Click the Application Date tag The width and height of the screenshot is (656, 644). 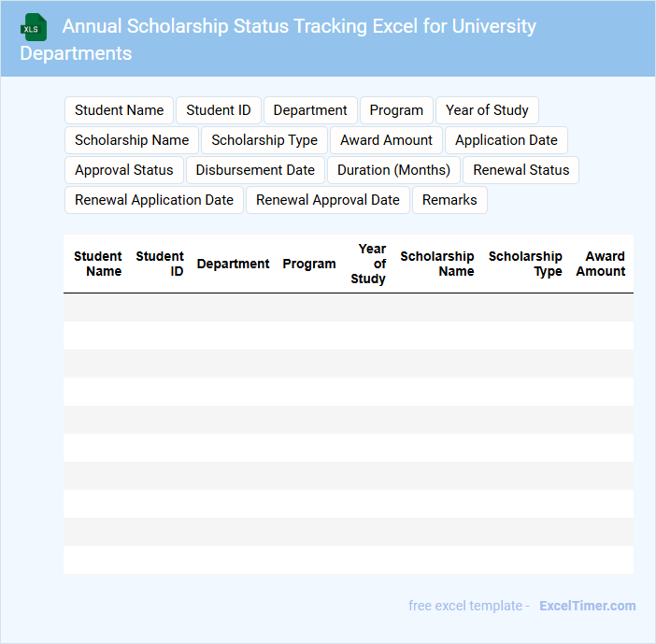coord(506,140)
